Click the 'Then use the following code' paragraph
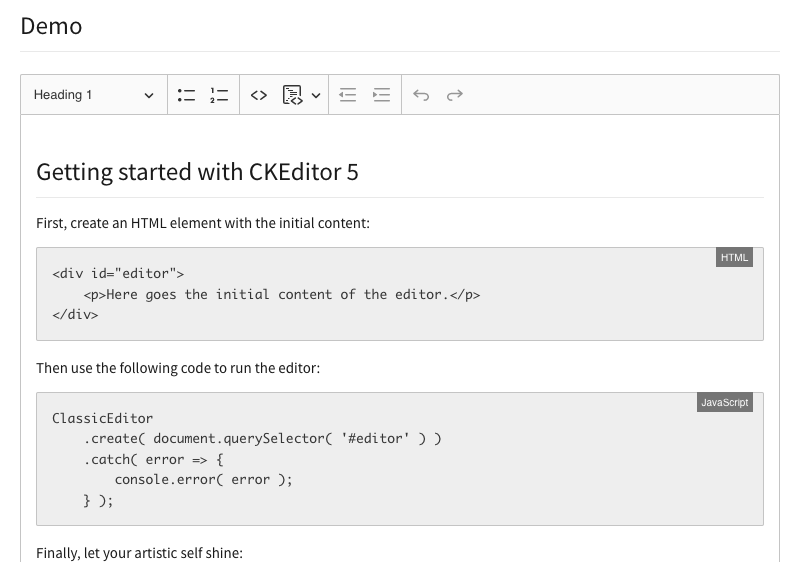 (x=178, y=368)
